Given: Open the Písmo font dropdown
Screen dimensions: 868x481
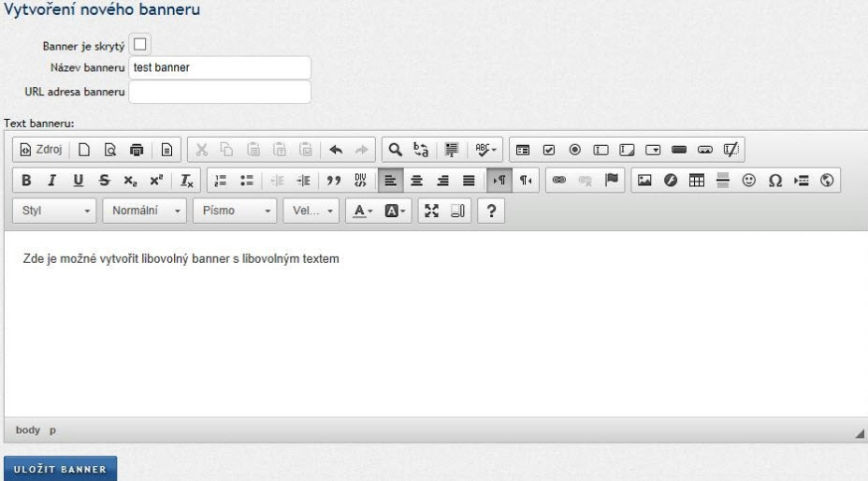Looking at the screenshot, I should pos(235,211).
